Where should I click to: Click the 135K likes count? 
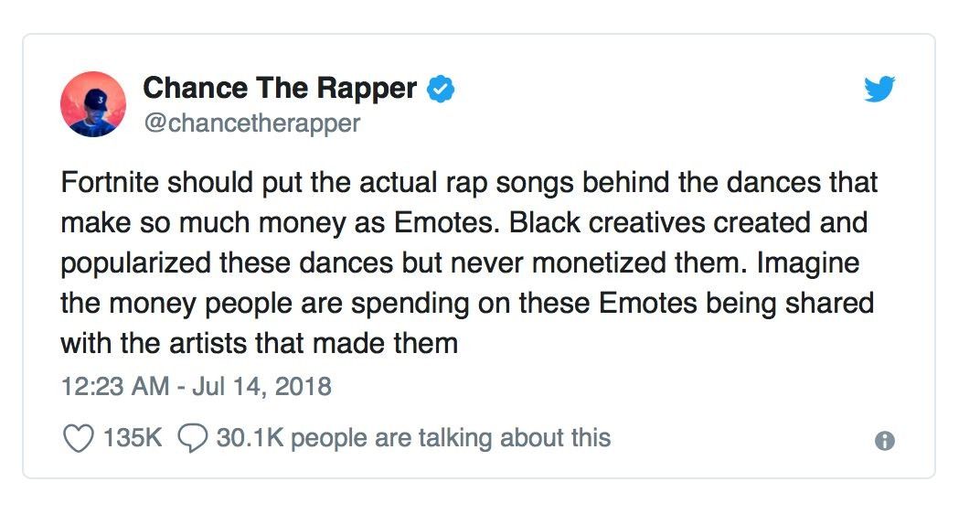point(132,438)
